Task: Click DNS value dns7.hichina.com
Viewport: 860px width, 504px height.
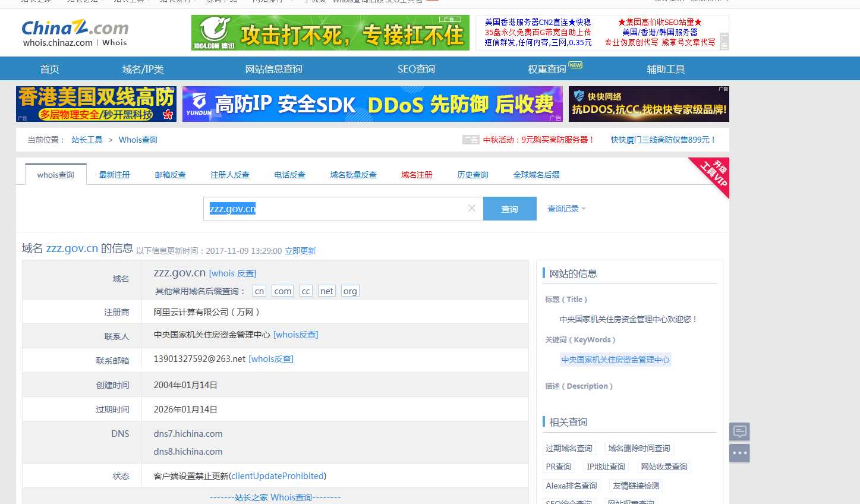Action: click(188, 434)
